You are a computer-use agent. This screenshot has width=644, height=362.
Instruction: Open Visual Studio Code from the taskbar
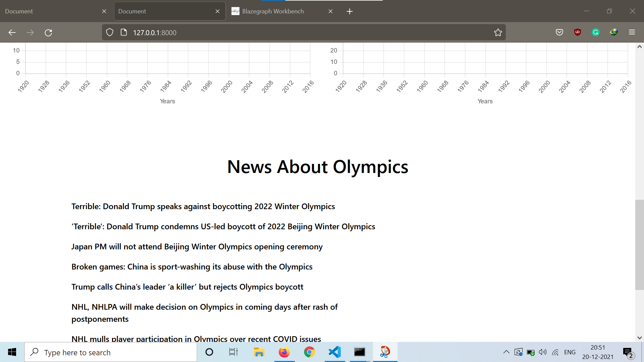pyautogui.click(x=335, y=352)
